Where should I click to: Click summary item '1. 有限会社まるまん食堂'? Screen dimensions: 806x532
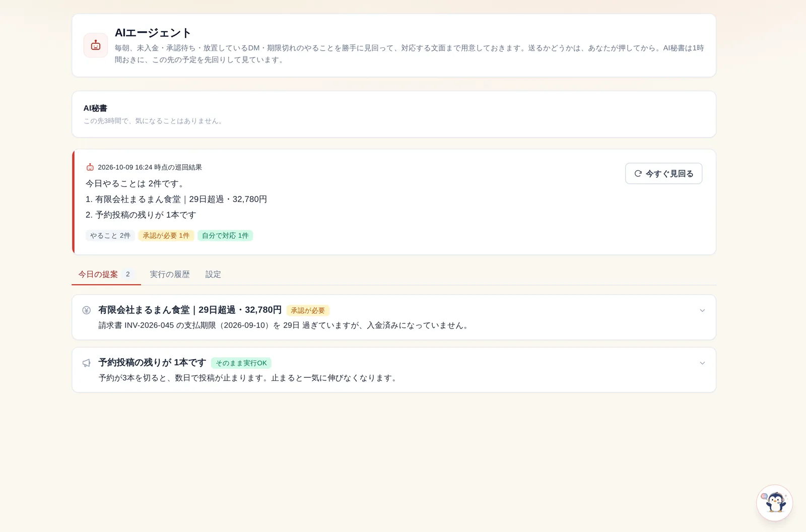[x=176, y=199]
